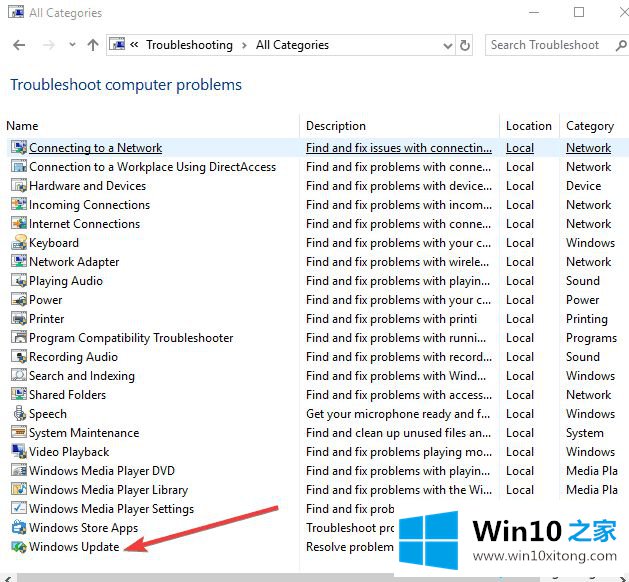Click the Printer troubleshooter icon
629x582 pixels.
pyautogui.click(x=19, y=318)
